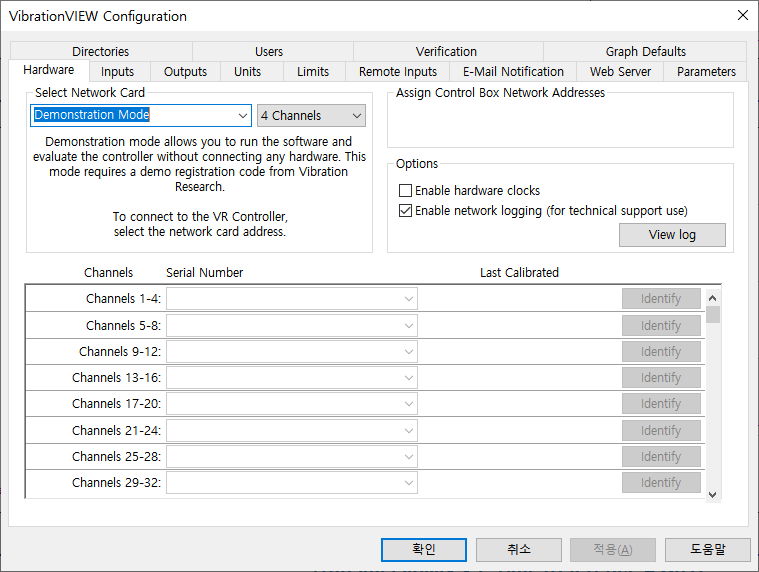Switch to Web Server tab
Image resolution: width=759 pixels, height=572 pixels.
coord(620,72)
